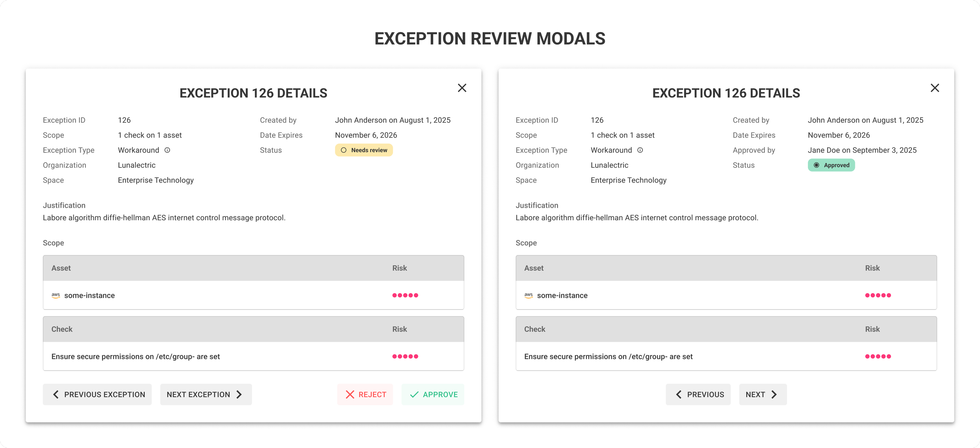Viewport: 980px width, 448px height.
Task: Click AWS icon beside some-instance in right modal
Action: pos(528,295)
